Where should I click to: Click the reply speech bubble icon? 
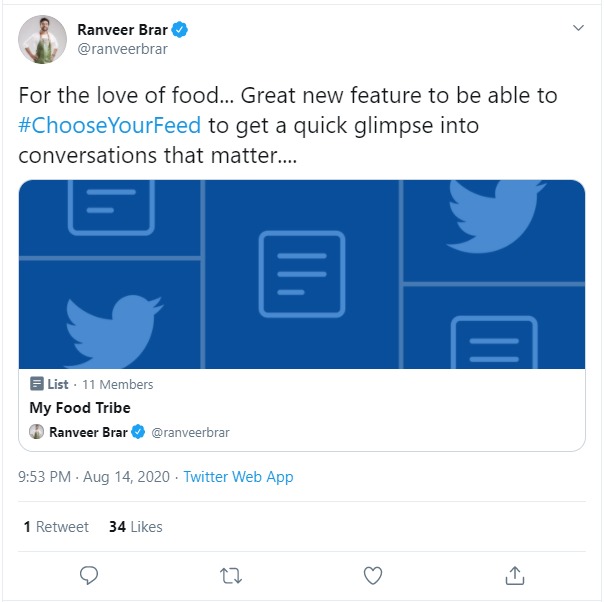coord(89,575)
